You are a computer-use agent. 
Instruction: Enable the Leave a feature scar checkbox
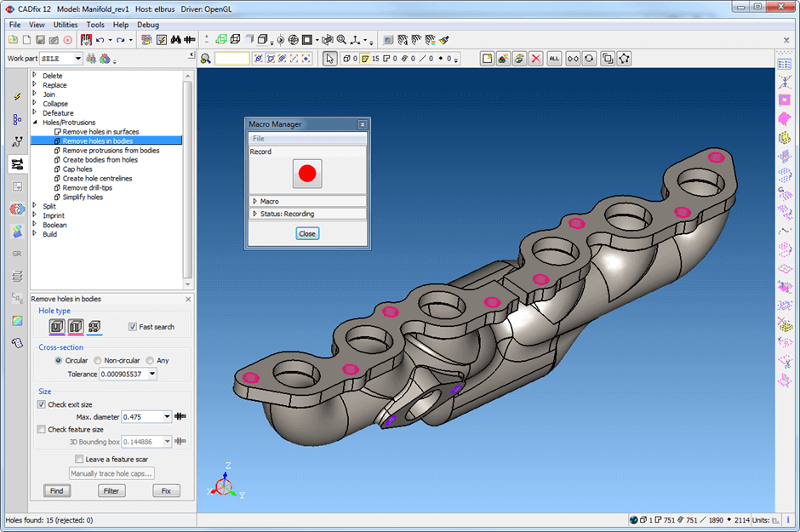coord(79,459)
